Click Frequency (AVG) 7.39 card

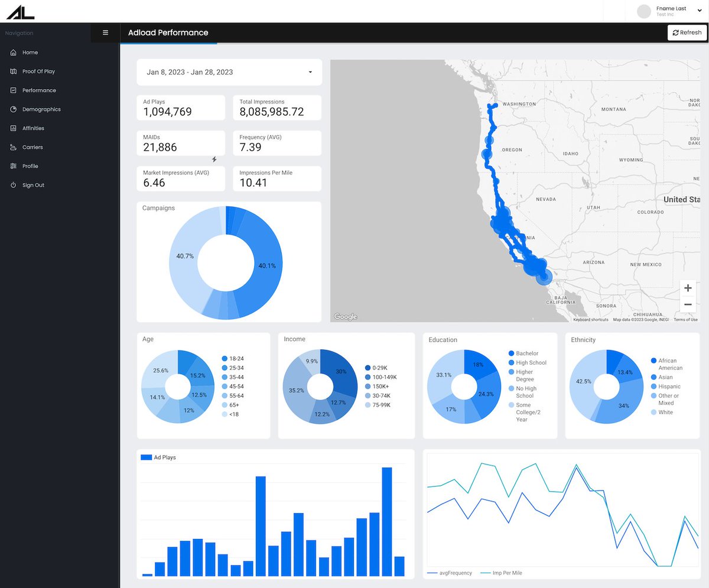277,143
